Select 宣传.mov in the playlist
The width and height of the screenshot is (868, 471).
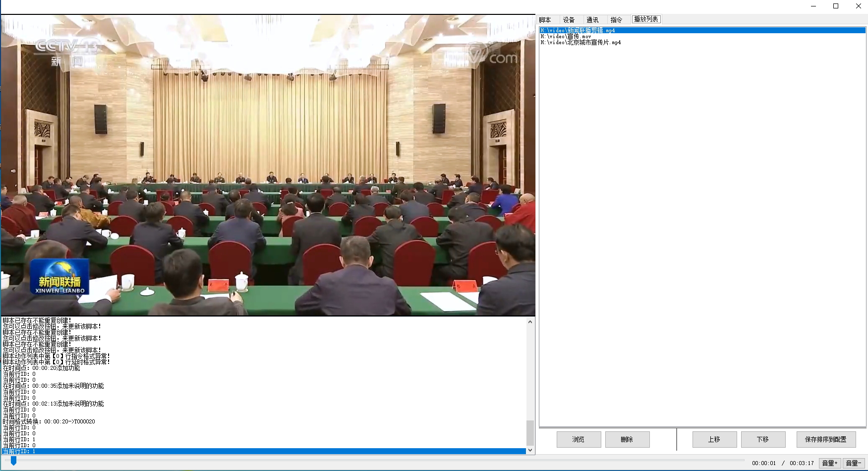566,37
